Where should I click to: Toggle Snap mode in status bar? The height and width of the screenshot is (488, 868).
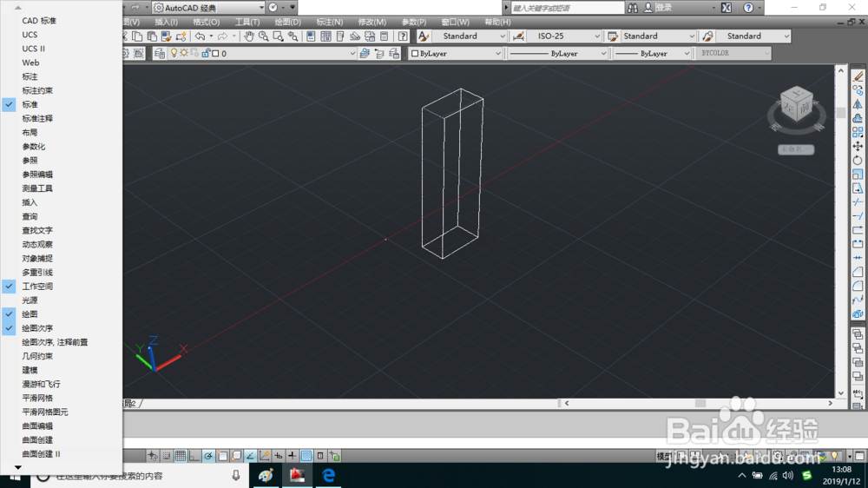coord(166,456)
